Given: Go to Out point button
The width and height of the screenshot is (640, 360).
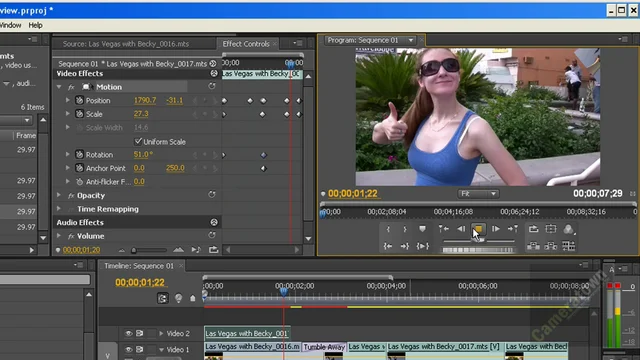Looking at the screenshot, I should [x=405, y=246].
